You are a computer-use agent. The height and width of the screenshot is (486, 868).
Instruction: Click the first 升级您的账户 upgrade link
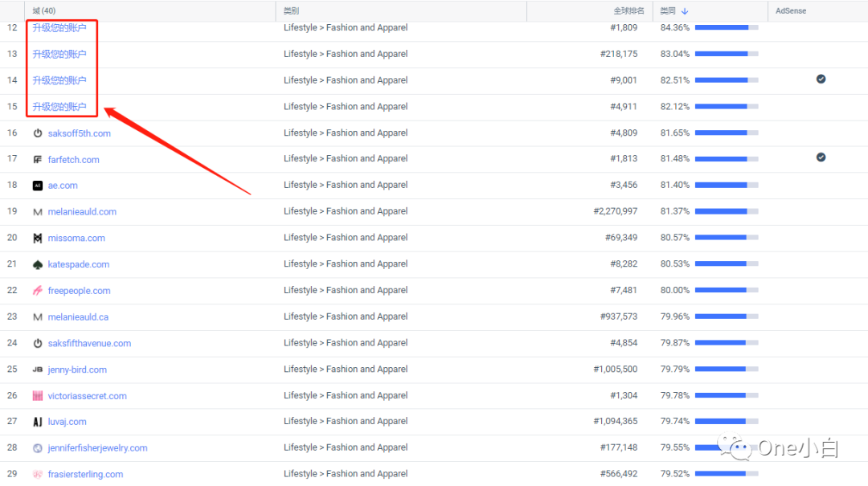click(62, 27)
